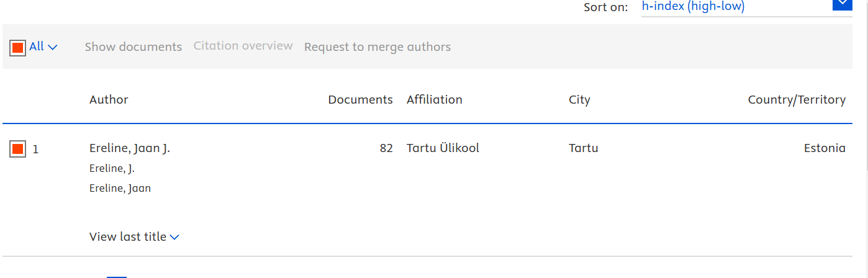Image resolution: width=868 pixels, height=278 pixels.
Task: Toggle the select All authors checkbox
Action: 17,47
